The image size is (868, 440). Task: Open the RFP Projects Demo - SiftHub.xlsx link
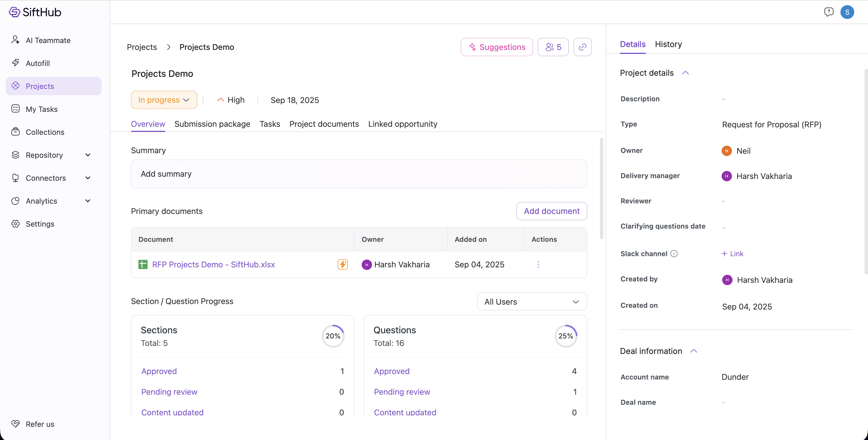213,264
